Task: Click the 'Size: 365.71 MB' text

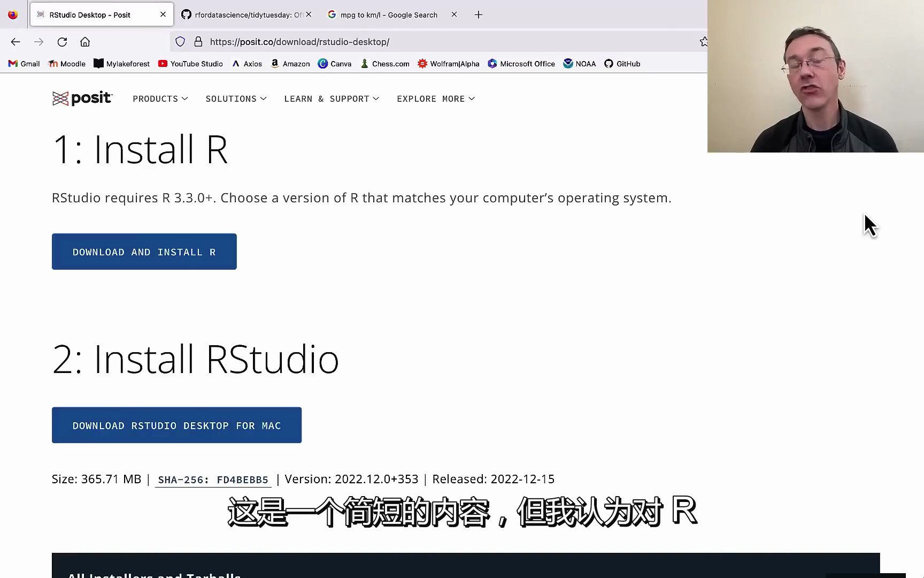Action: [96, 479]
